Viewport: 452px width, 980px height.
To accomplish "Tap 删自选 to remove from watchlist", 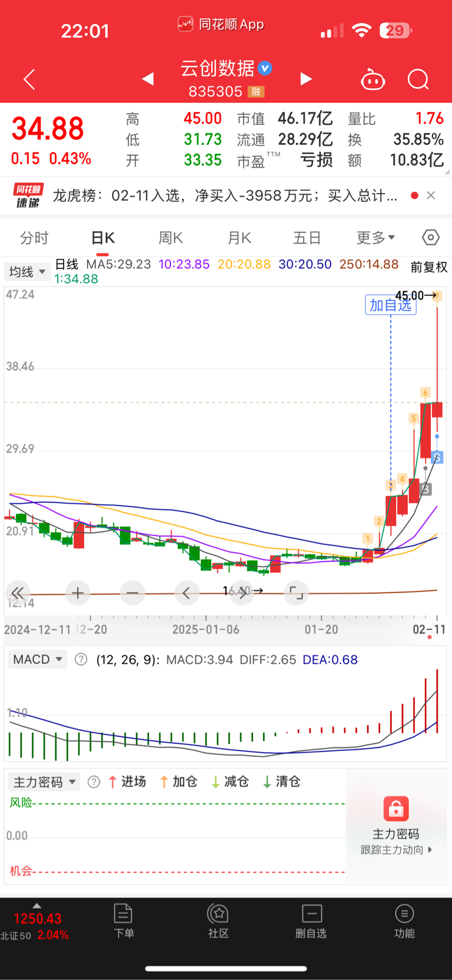I will pyautogui.click(x=311, y=921).
